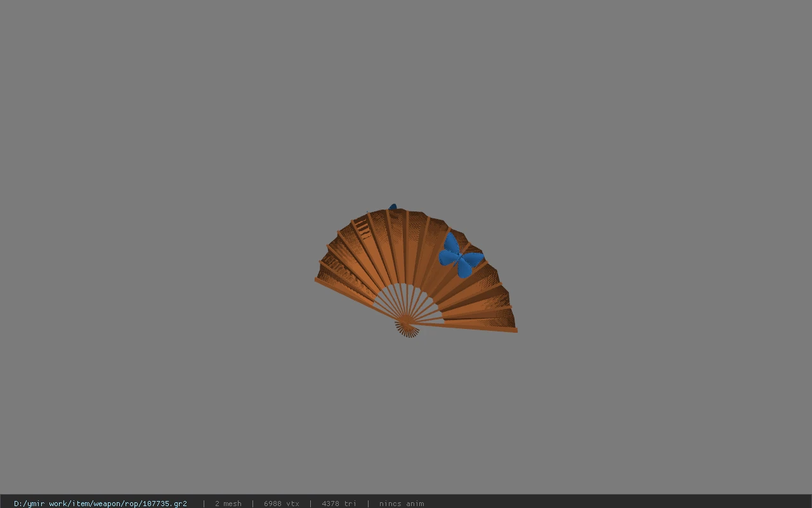
Task: Click the '4378 tri' triangle count
Action: pos(339,504)
